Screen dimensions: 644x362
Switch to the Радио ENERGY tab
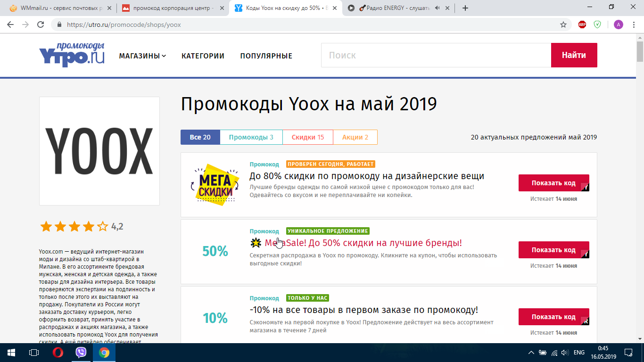pos(399,8)
